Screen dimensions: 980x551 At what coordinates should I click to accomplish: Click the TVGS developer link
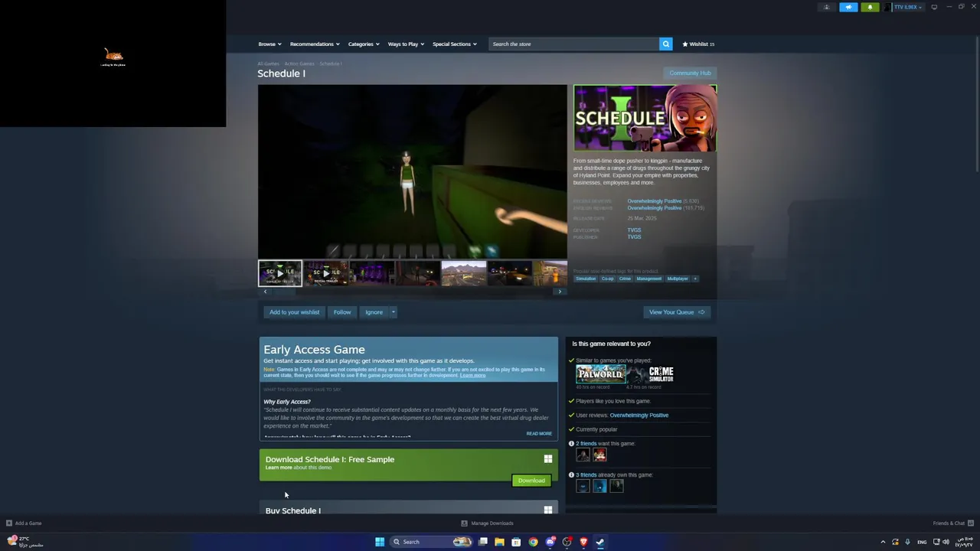(634, 230)
